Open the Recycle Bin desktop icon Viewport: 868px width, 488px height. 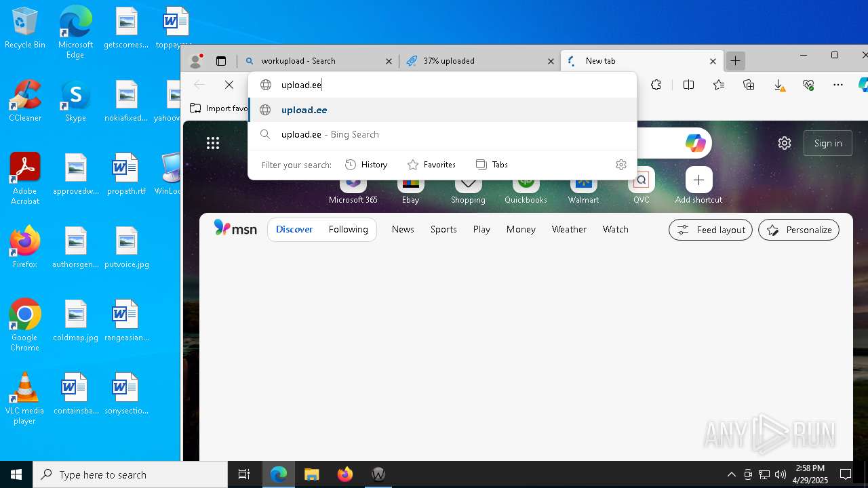click(x=25, y=28)
